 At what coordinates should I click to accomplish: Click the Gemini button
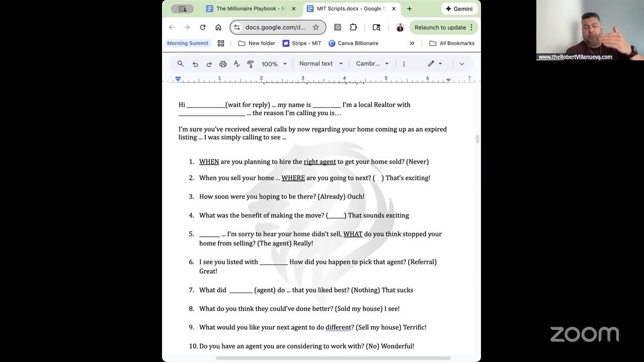tap(459, 9)
